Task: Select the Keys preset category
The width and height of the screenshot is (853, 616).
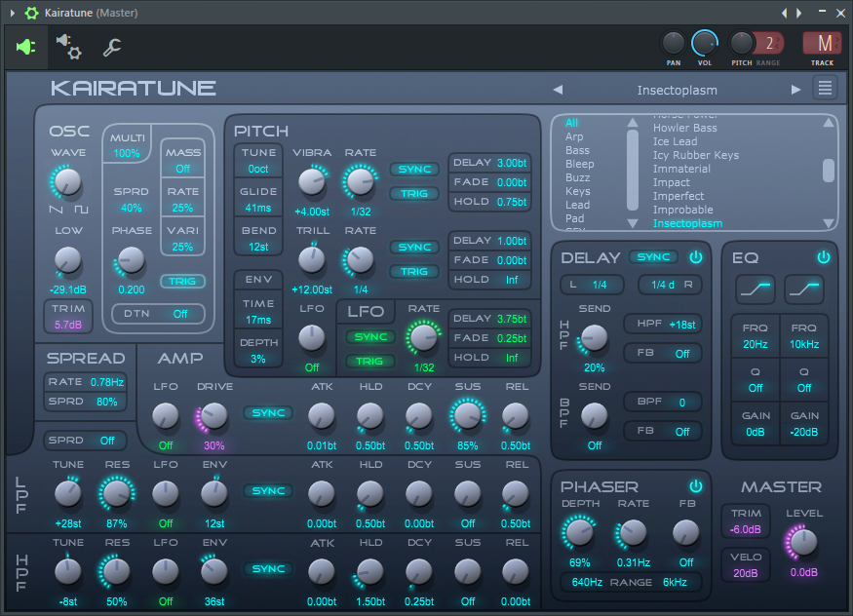Action: 578,191
